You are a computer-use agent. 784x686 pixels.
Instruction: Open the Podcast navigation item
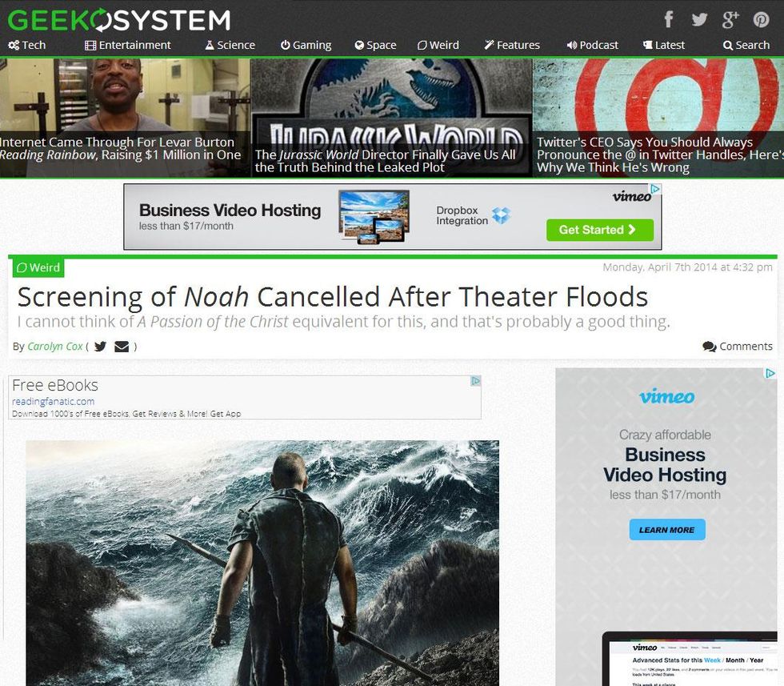click(x=593, y=45)
